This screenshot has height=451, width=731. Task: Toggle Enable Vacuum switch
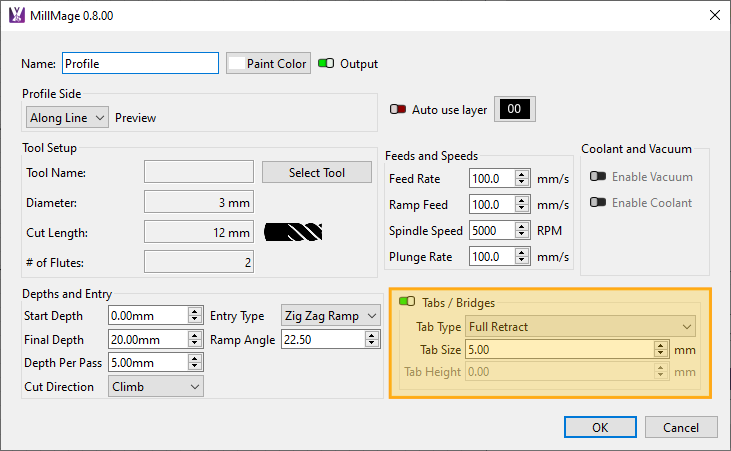point(598,177)
